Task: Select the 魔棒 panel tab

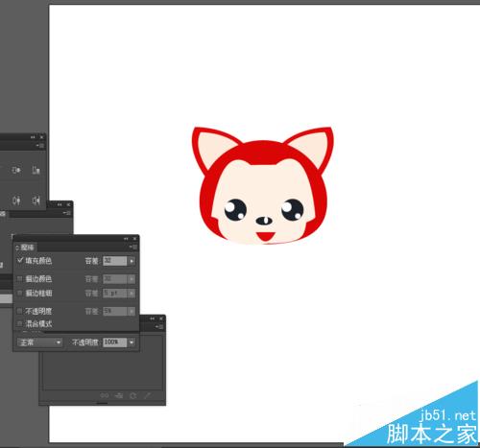Action: point(28,248)
